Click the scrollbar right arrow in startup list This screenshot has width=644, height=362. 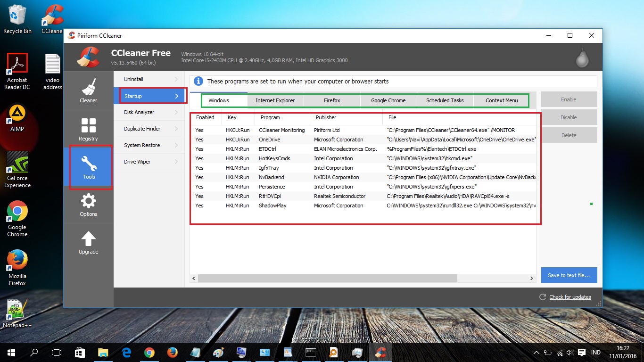click(x=532, y=279)
